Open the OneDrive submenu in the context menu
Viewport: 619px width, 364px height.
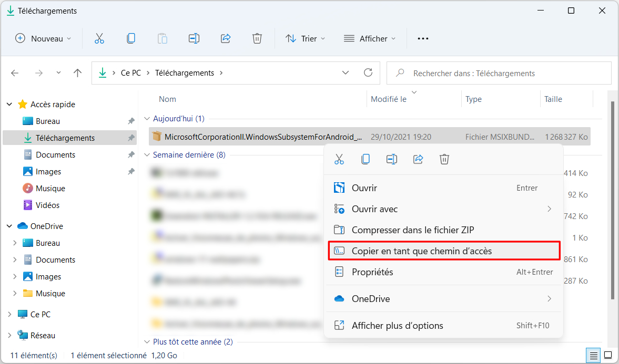[x=444, y=298]
